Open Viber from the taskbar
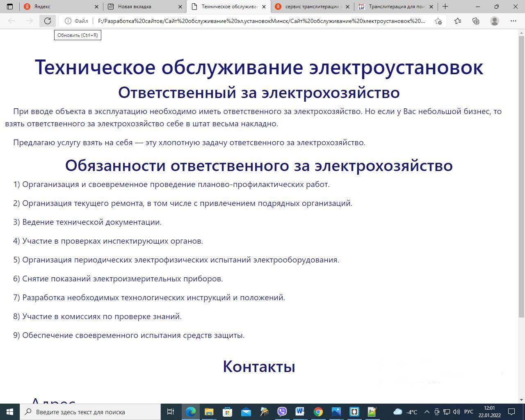525x420 pixels. (282, 412)
